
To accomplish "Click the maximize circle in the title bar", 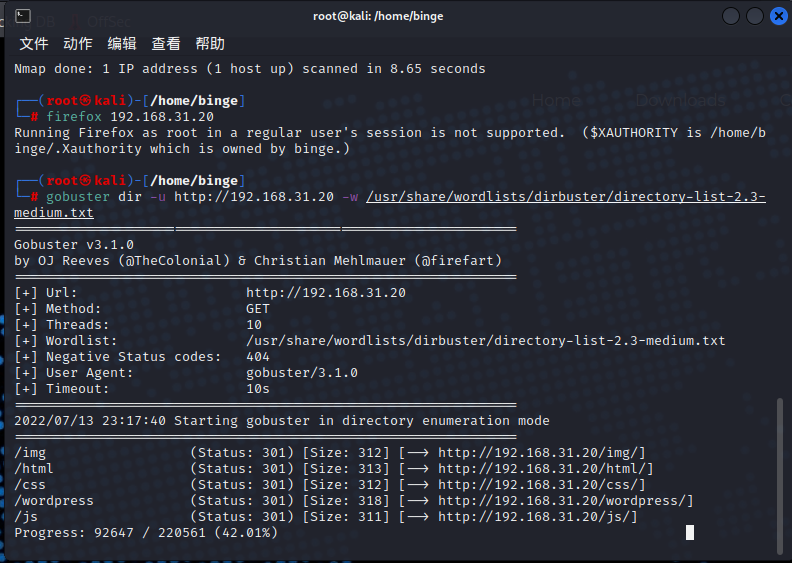I will coord(755,16).
